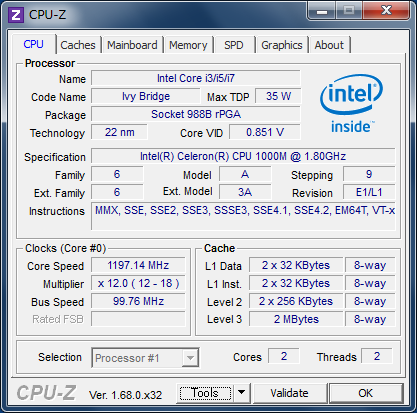Select the Memory tab
The image size is (417, 413).
pos(188,45)
